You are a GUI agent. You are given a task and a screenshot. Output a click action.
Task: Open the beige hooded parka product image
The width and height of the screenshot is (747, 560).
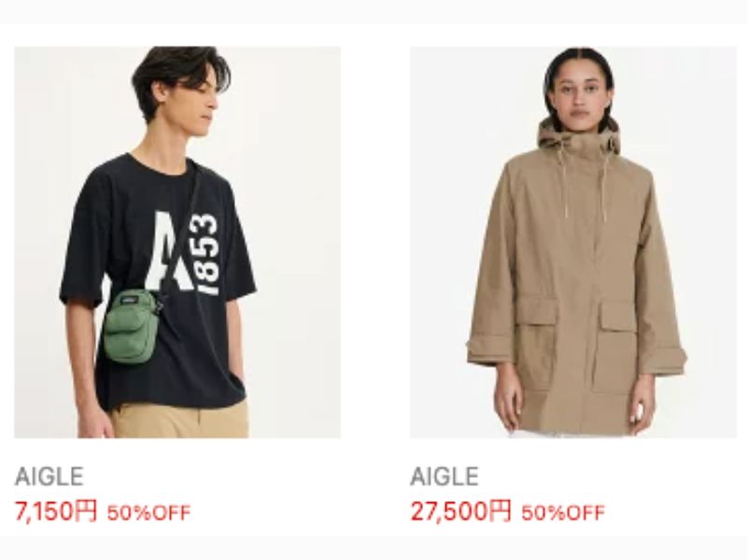[573, 242]
